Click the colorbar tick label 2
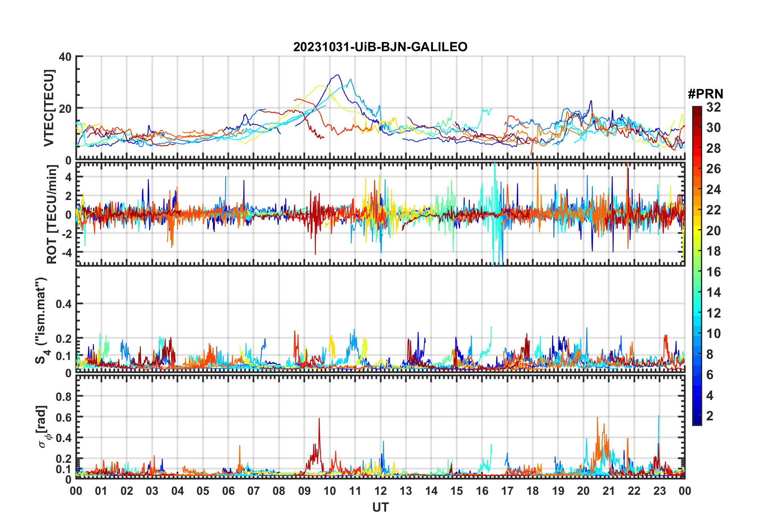This screenshot has width=761, height=532. (x=710, y=416)
